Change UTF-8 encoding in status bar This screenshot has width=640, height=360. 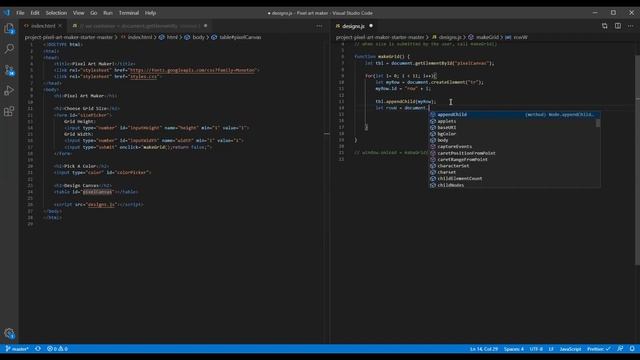pyautogui.click(x=536, y=349)
